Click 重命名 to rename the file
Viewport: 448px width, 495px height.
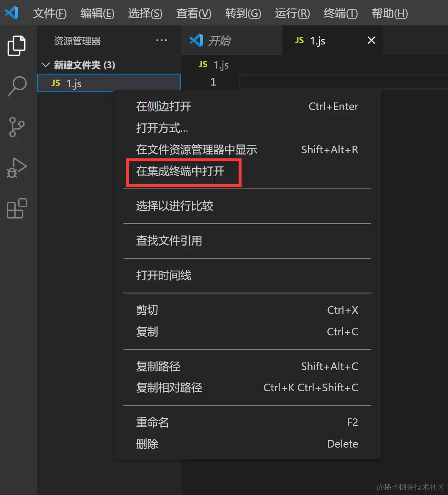pyautogui.click(x=152, y=422)
